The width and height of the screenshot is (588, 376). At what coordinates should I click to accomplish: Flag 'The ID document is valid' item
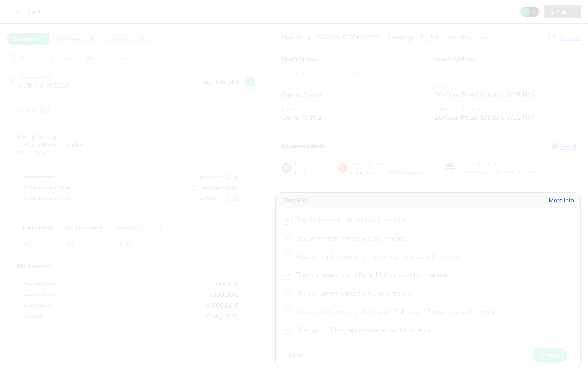pos(287,220)
